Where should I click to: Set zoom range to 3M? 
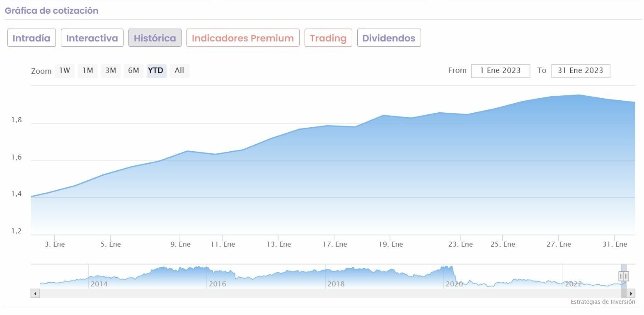pyautogui.click(x=110, y=70)
